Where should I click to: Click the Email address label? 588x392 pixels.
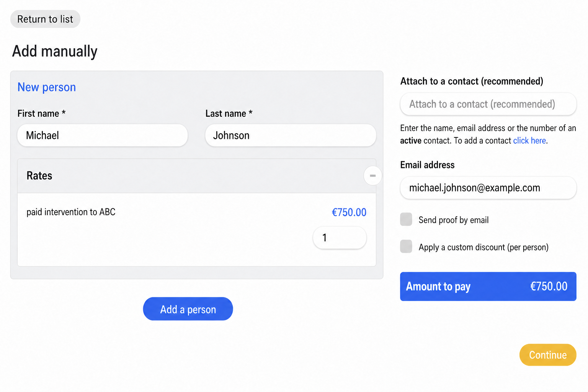coord(427,165)
